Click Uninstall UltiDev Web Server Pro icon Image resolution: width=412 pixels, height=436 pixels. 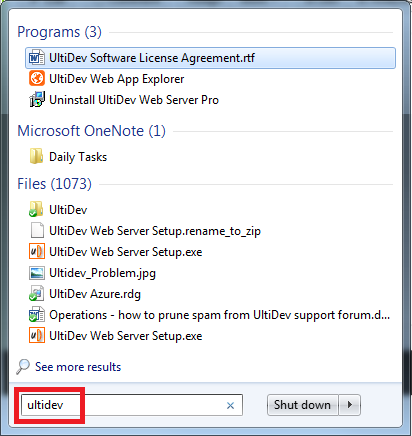pos(36,100)
